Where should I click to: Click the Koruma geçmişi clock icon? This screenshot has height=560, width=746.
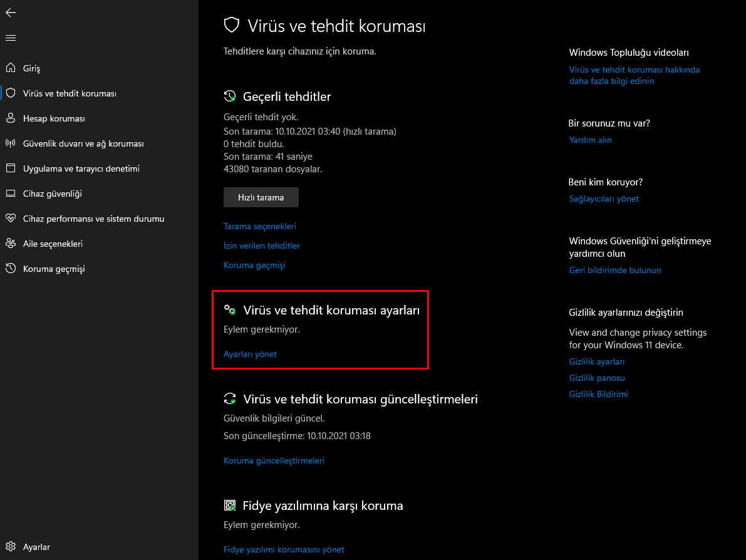tap(11, 269)
